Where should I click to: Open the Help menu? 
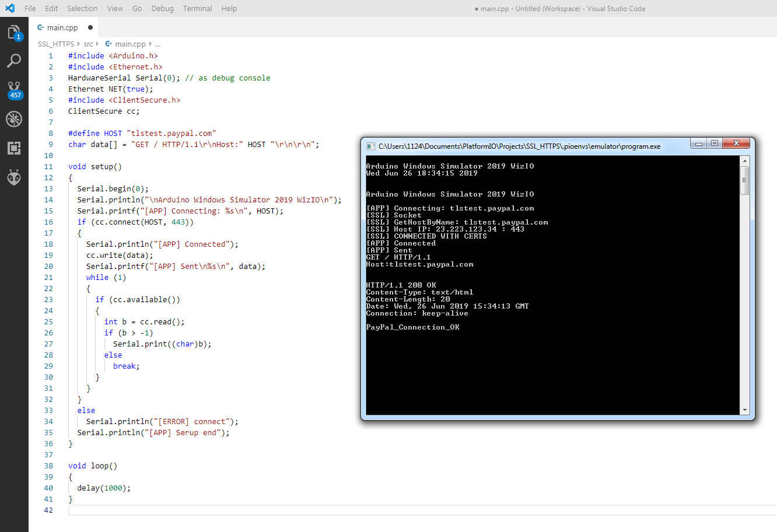coord(229,8)
